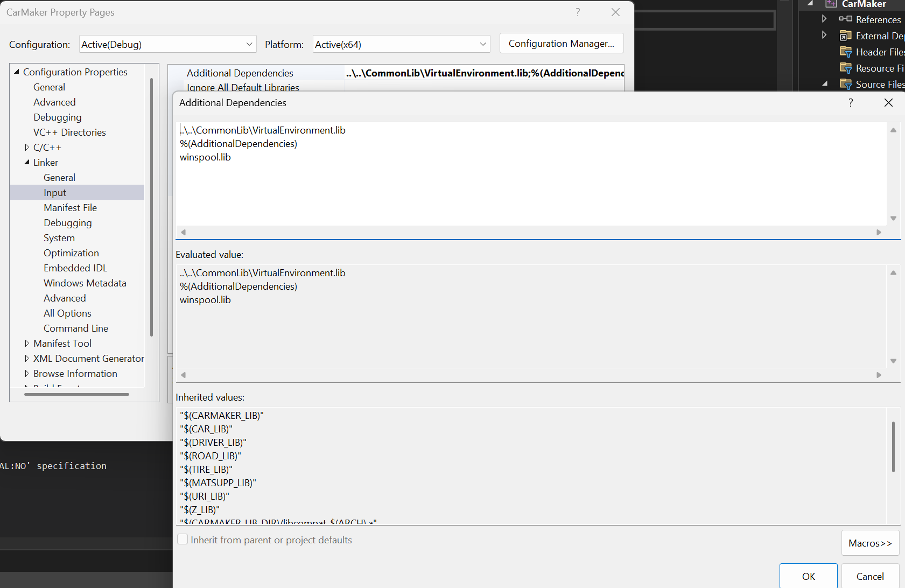905x588 pixels.
Task: Select Linker General page
Action: pyautogui.click(x=59, y=177)
